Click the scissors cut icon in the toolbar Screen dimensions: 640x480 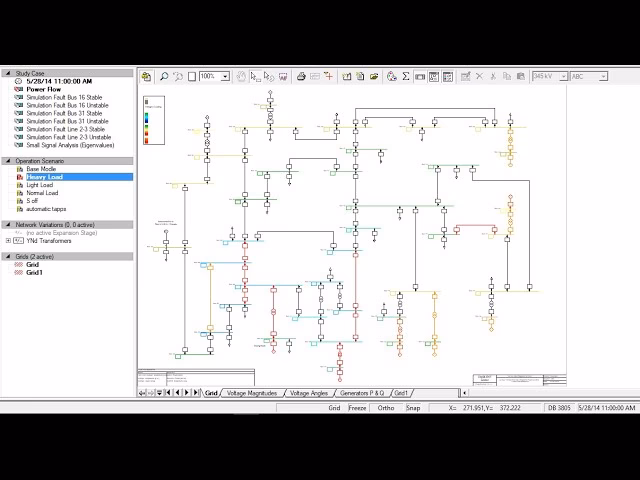point(493,76)
